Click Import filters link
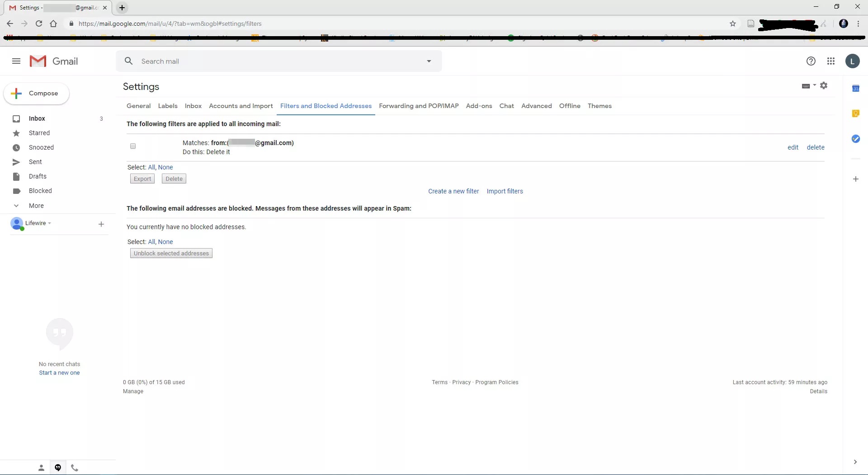 505,191
